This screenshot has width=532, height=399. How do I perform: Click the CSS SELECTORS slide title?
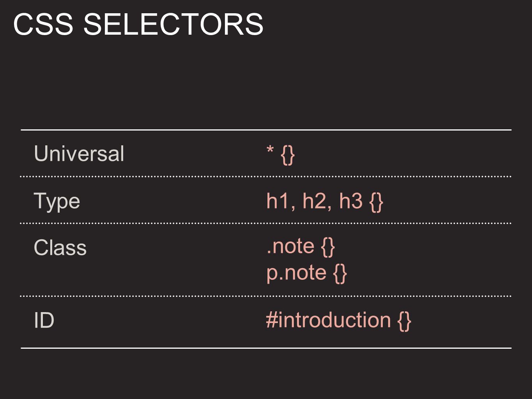pos(138,24)
